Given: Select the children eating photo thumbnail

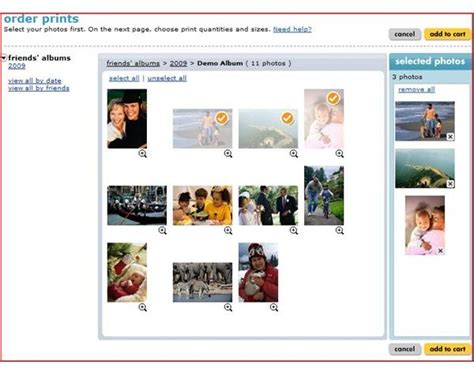Looking at the screenshot, I should pos(203,205).
